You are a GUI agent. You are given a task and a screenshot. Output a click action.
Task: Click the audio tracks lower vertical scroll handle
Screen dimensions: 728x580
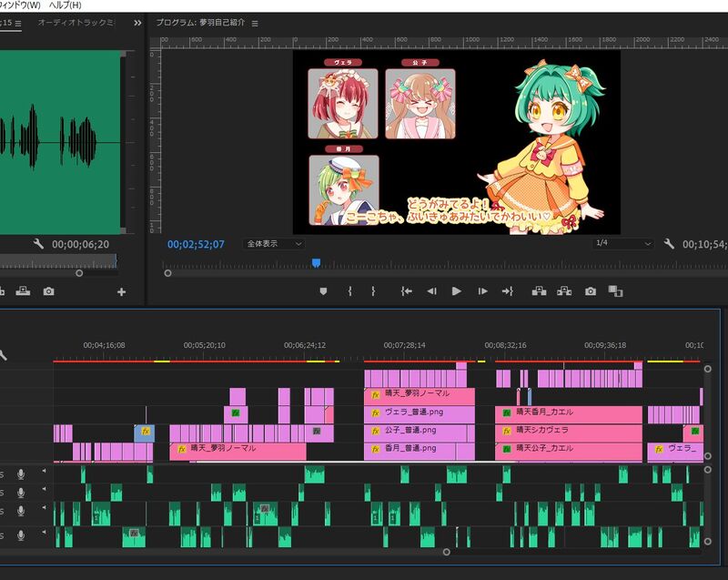coord(708,542)
